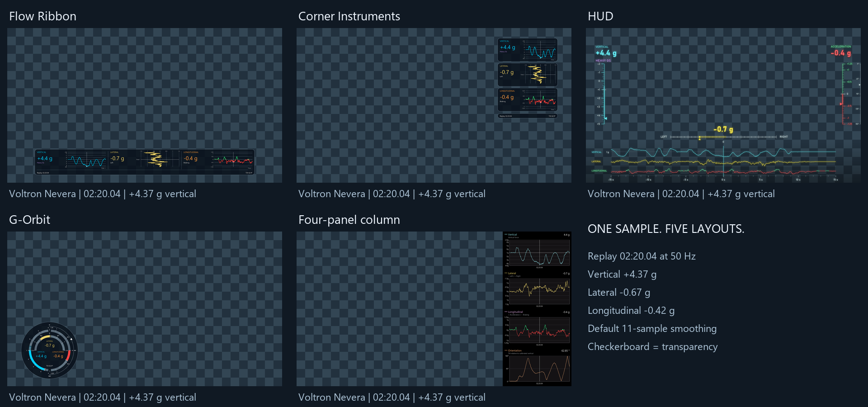Viewport: 868px width, 407px height.
Task: Click the Voltron Nevera caption under HUD
Action: pyautogui.click(x=681, y=194)
